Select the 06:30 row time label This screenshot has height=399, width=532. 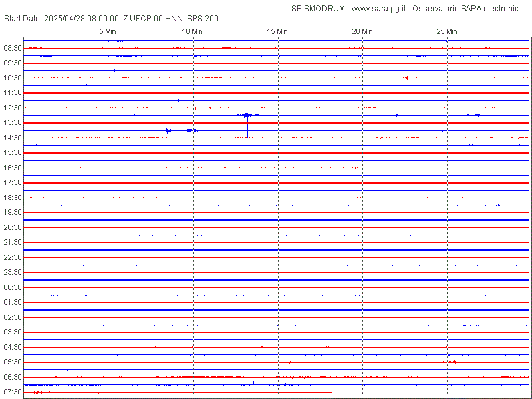pyautogui.click(x=13, y=377)
